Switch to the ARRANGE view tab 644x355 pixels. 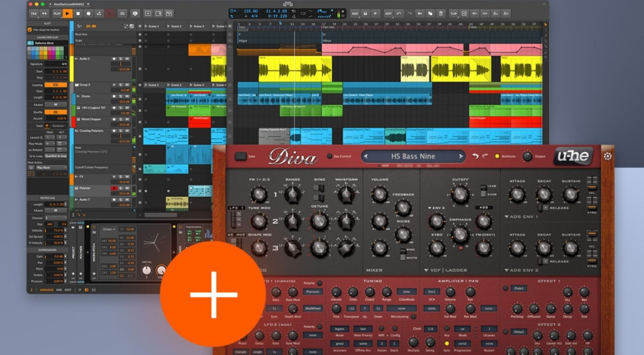(47, 290)
